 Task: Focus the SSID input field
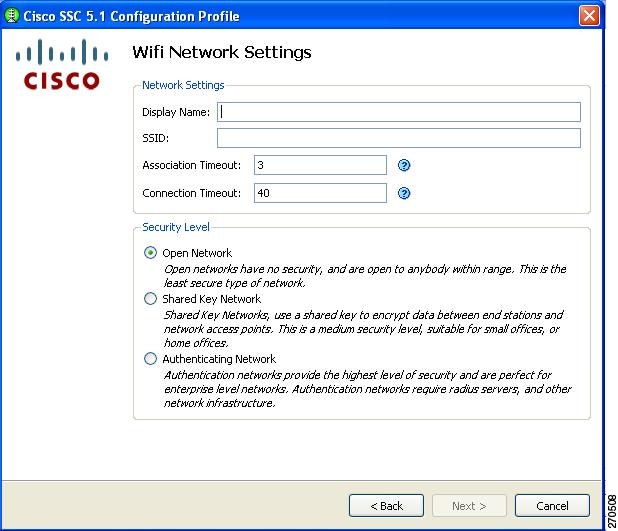(x=398, y=138)
